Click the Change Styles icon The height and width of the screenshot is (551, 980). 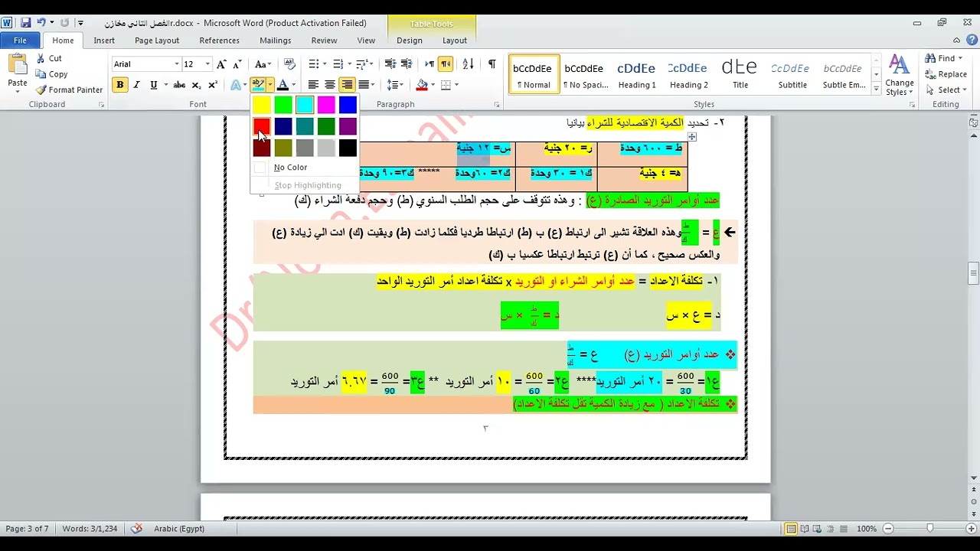click(x=900, y=66)
